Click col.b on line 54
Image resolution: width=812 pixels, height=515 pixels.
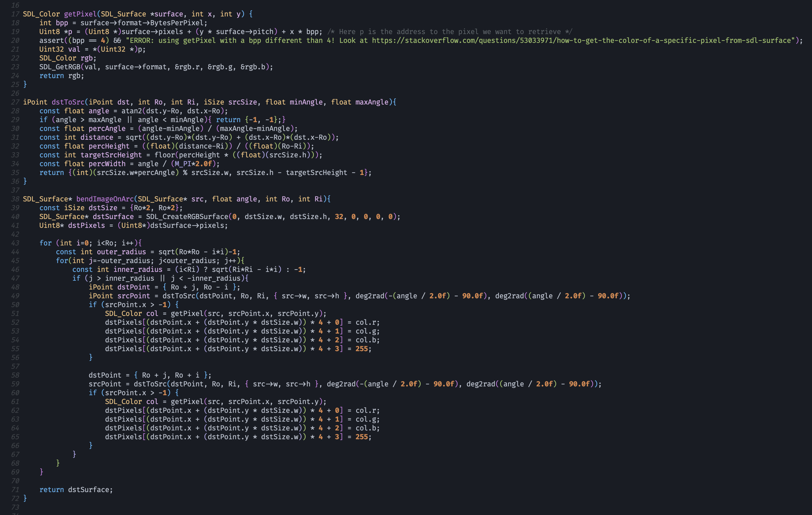[366, 340]
